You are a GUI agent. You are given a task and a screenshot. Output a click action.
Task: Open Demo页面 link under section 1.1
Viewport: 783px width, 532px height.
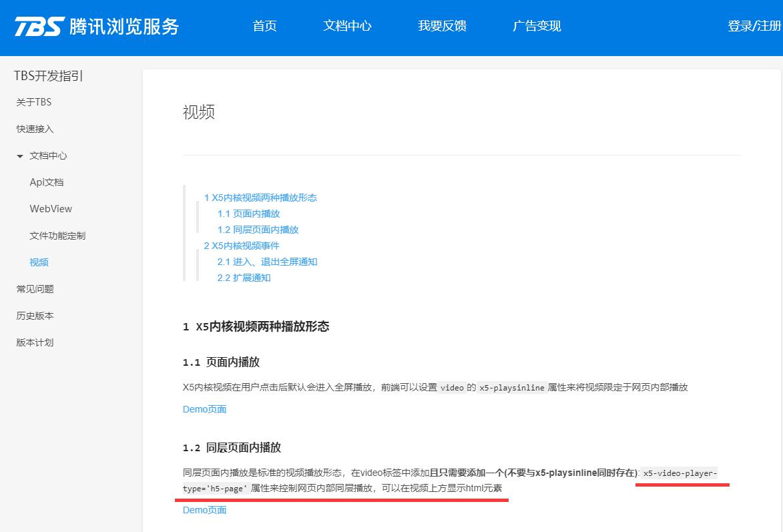pyautogui.click(x=205, y=409)
